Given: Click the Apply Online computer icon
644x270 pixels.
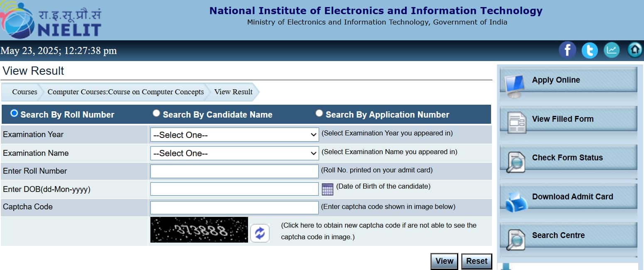Looking at the screenshot, I should click(514, 83).
